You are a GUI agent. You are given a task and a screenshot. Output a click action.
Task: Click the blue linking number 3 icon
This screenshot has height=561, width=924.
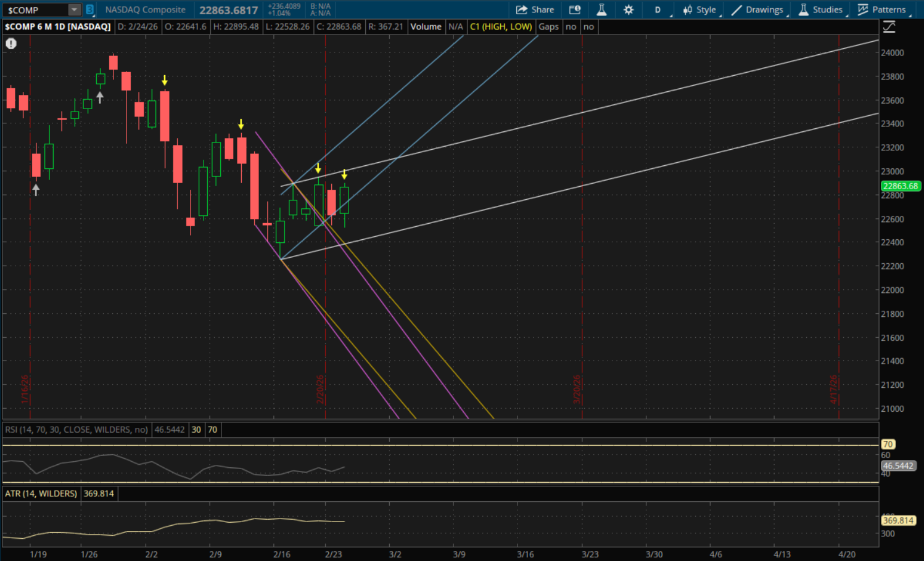[x=89, y=10]
